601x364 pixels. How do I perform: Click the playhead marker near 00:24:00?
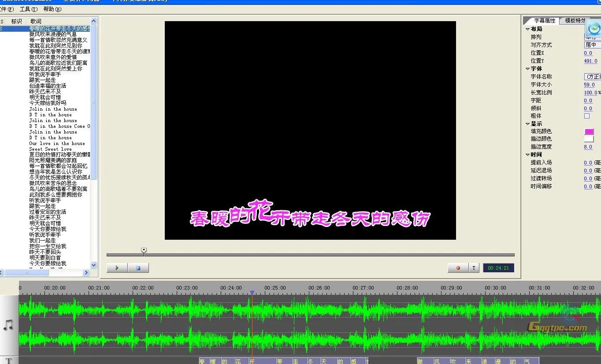[252, 292]
